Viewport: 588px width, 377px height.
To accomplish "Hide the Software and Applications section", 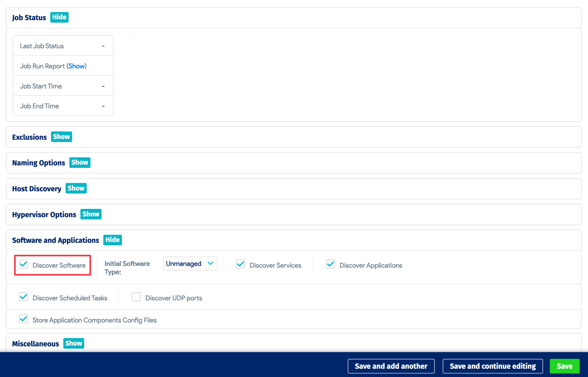I will (x=113, y=240).
